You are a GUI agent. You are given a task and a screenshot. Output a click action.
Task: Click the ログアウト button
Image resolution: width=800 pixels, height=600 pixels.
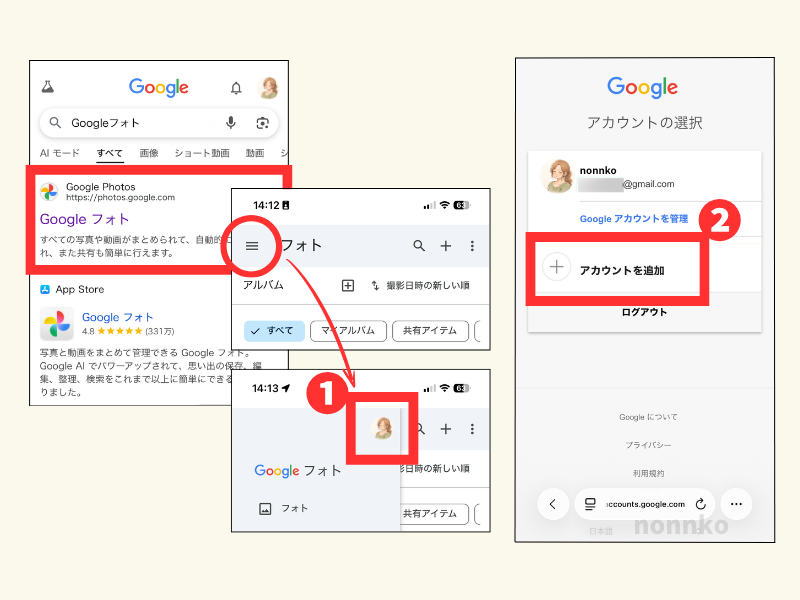[x=644, y=312]
